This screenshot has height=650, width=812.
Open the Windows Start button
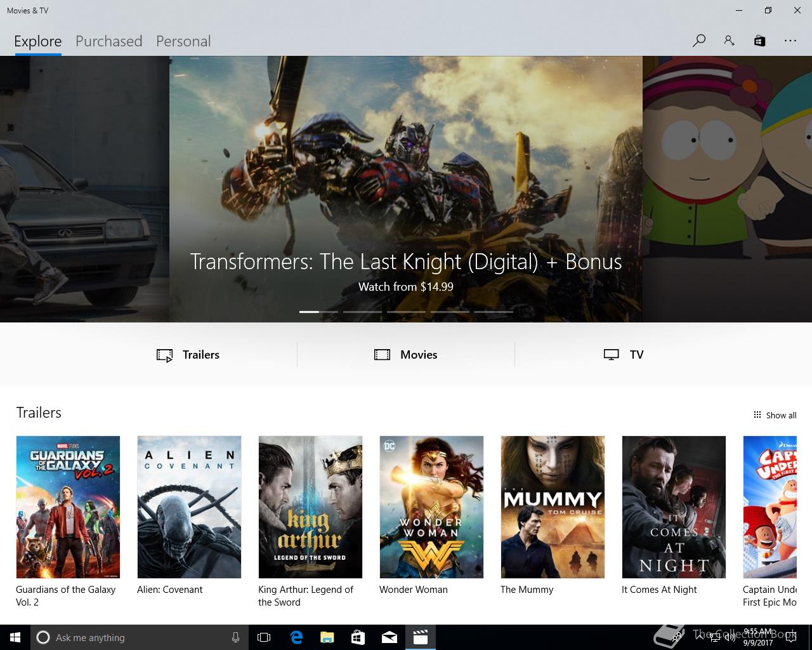(15, 637)
